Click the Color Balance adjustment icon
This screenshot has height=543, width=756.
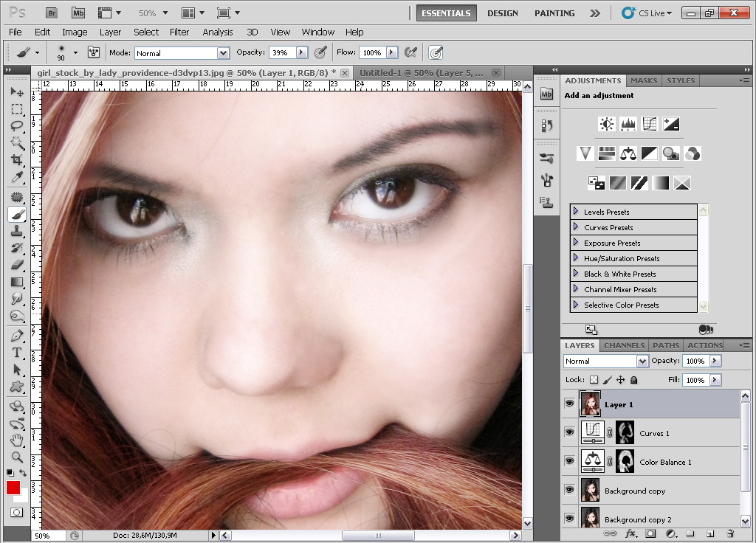pos(628,153)
